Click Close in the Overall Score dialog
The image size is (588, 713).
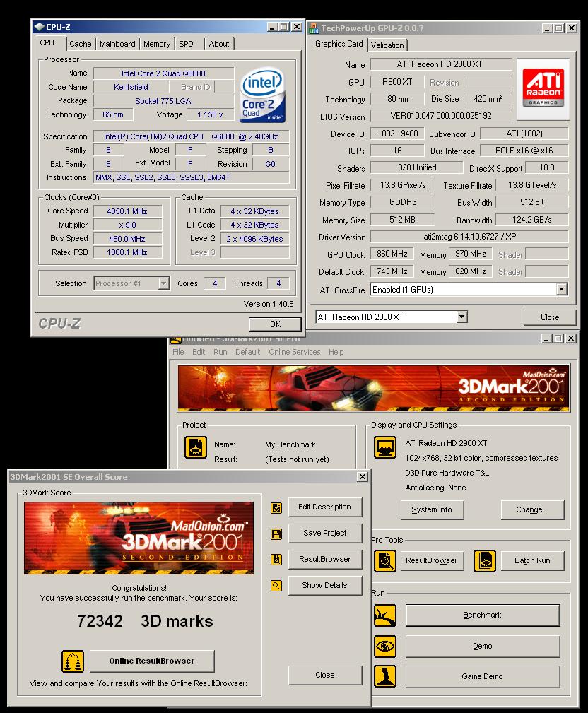tap(325, 676)
